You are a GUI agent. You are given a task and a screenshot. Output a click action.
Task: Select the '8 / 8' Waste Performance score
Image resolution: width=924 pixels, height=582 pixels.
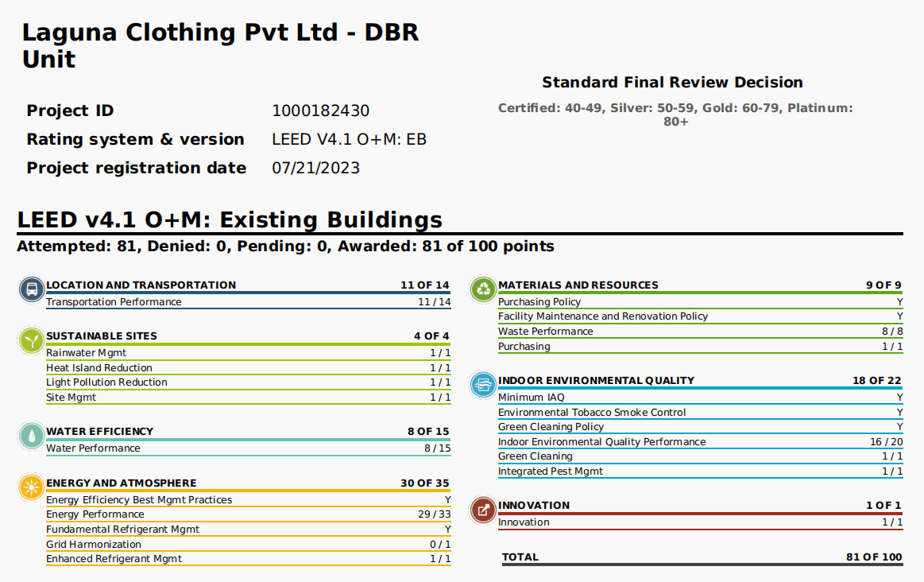pos(892,332)
